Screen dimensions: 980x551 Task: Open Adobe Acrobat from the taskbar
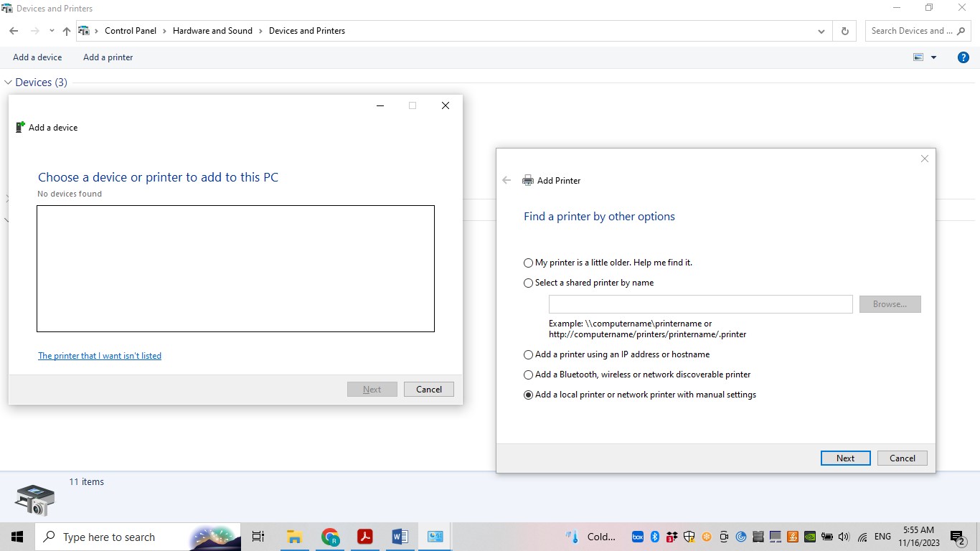pyautogui.click(x=365, y=537)
